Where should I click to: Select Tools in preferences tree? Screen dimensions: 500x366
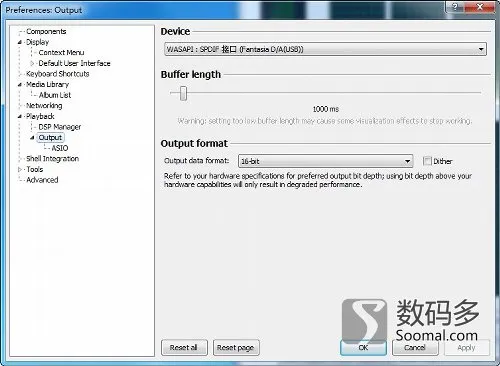click(x=35, y=169)
